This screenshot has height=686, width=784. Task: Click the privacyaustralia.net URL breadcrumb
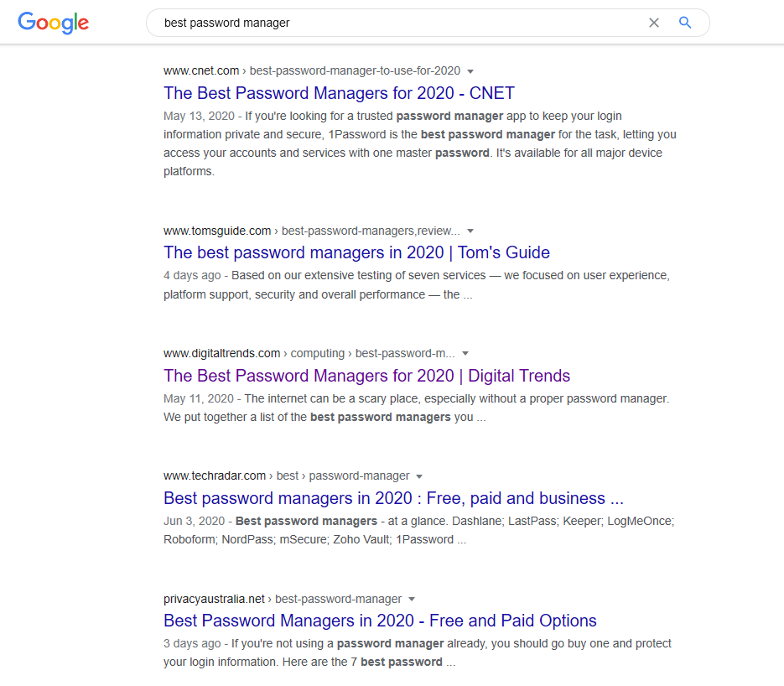[214, 599]
